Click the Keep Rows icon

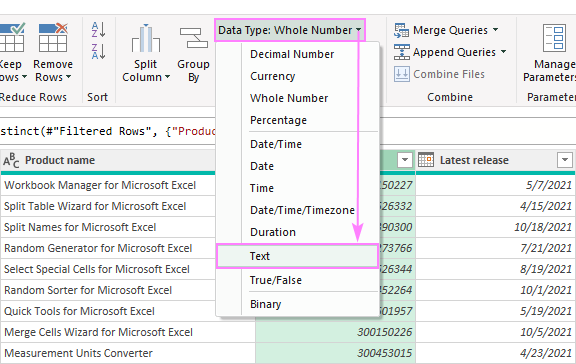(12, 38)
